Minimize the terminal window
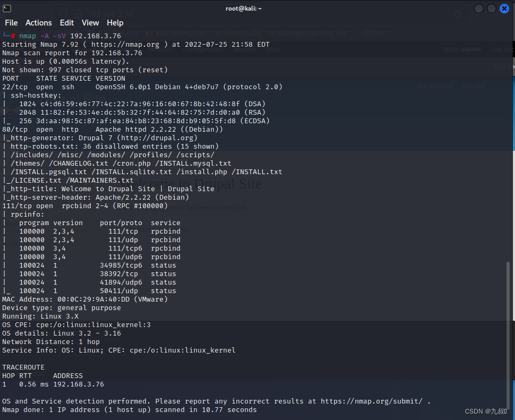 coord(478,8)
